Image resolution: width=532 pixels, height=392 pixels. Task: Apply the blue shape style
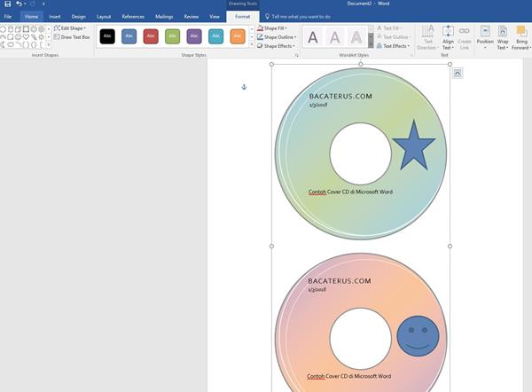[129, 36]
